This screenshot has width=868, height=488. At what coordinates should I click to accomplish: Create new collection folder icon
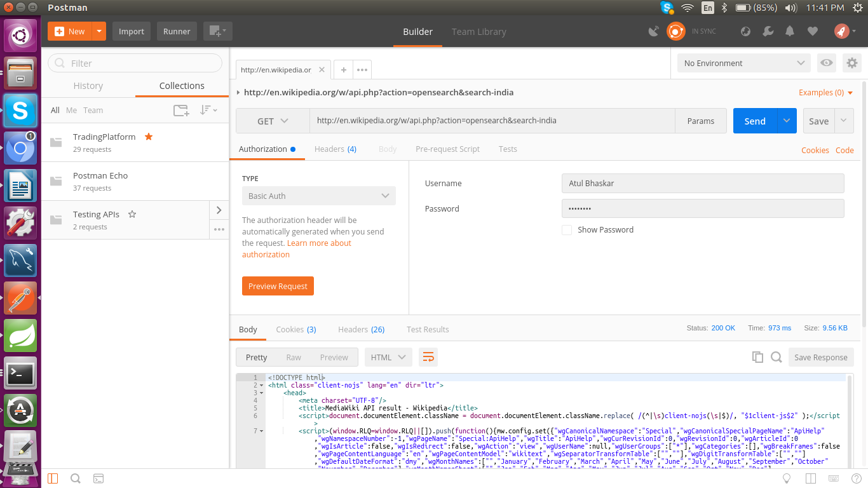pyautogui.click(x=182, y=110)
